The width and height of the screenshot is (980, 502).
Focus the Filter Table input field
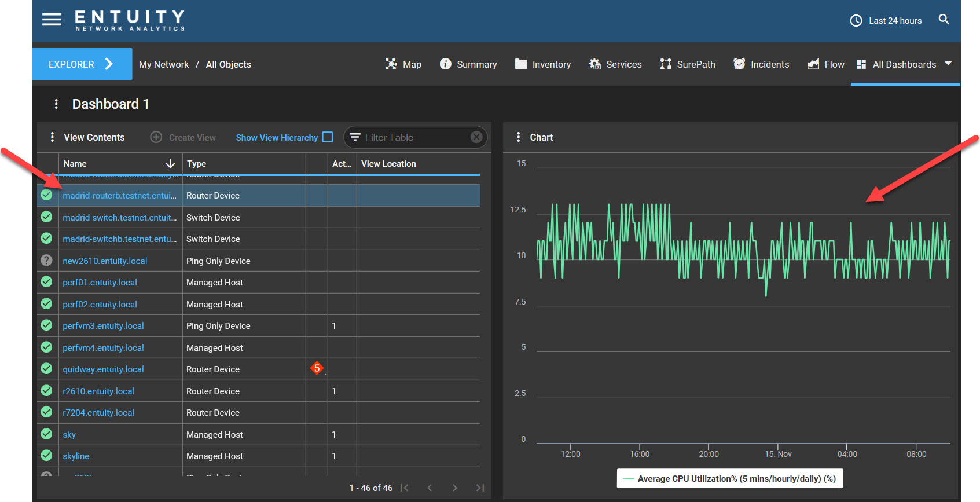tap(414, 137)
